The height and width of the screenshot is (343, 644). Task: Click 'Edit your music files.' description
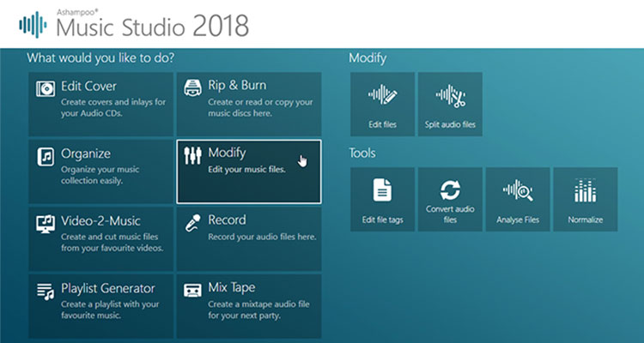(246, 169)
